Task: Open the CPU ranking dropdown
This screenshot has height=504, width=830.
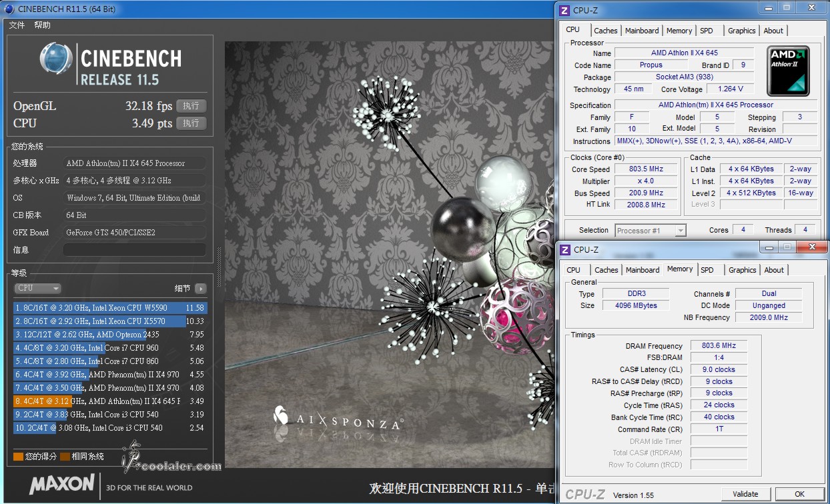Action: [37, 289]
